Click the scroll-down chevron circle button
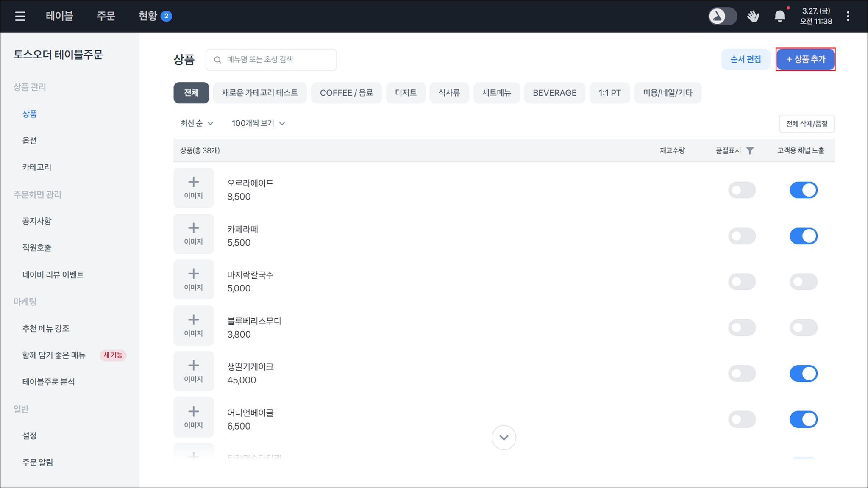This screenshot has height=488, width=868. pos(504,438)
